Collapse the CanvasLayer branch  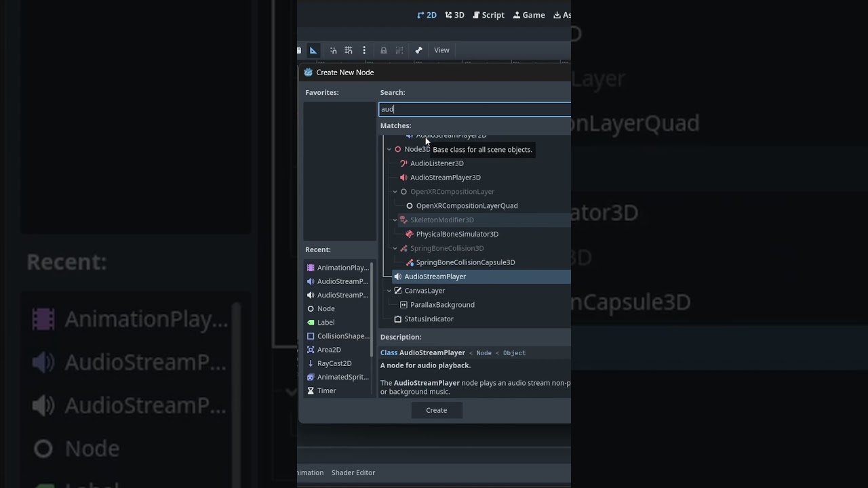coord(389,291)
